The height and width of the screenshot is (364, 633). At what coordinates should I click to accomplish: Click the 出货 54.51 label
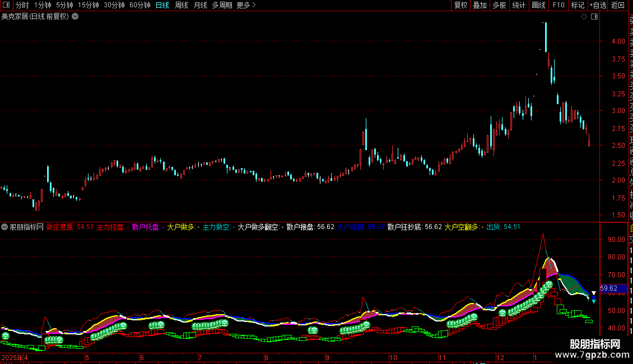coord(503,227)
